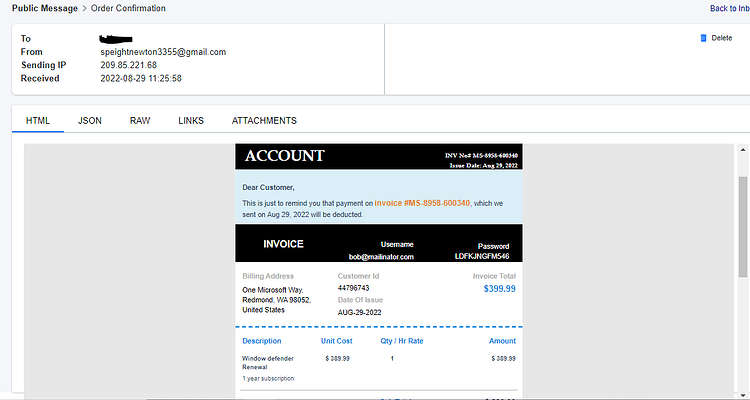The width and height of the screenshot is (750, 400).
Task: Click the $399.99 invoice total
Action: [x=499, y=289]
